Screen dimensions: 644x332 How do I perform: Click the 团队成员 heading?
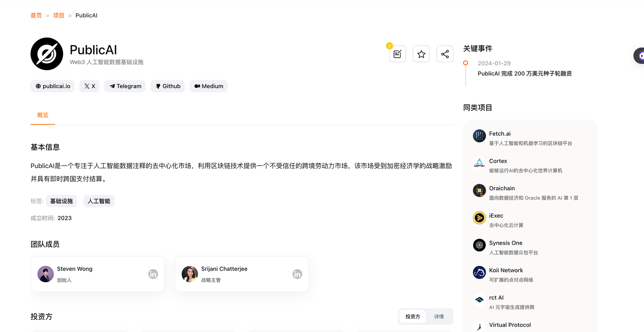click(x=45, y=244)
